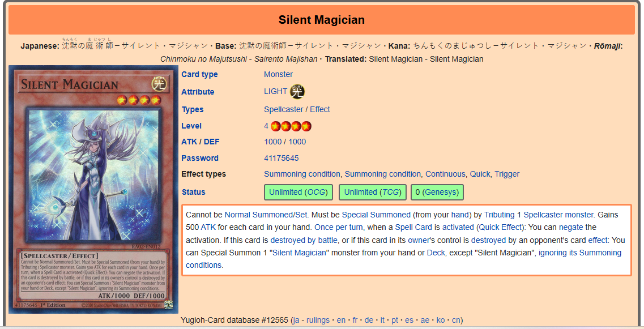The image size is (644, 329).
Task: Open the rulings database link
Action: (x=318, y=320)
